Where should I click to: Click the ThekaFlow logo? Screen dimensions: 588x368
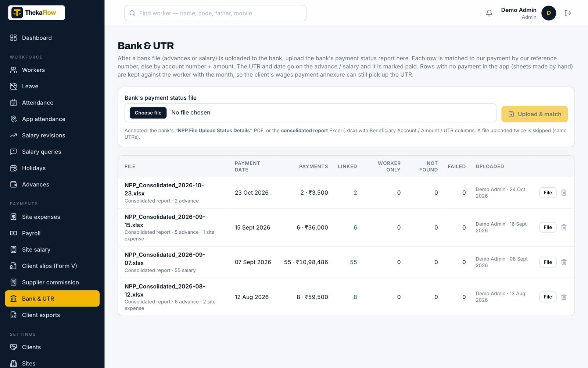pyautogui.click(x=36, y=13)
